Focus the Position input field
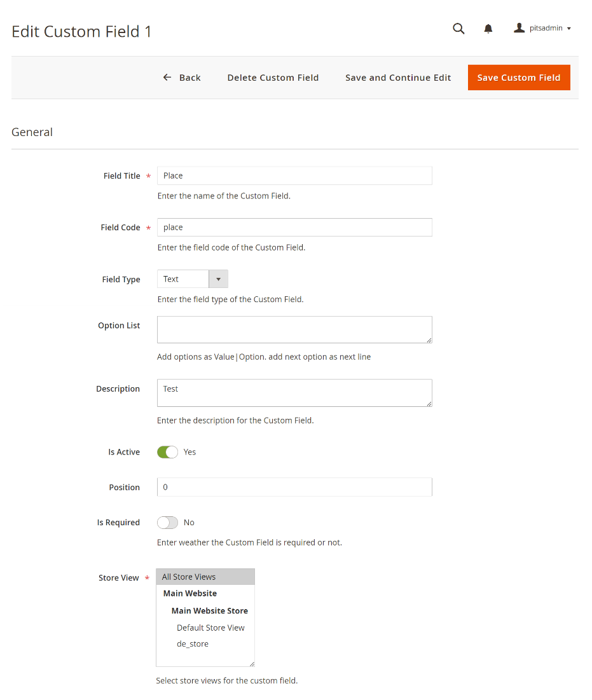Image resolution: width=592 pixels, height=700 pixels. click(x=294, y=488)
